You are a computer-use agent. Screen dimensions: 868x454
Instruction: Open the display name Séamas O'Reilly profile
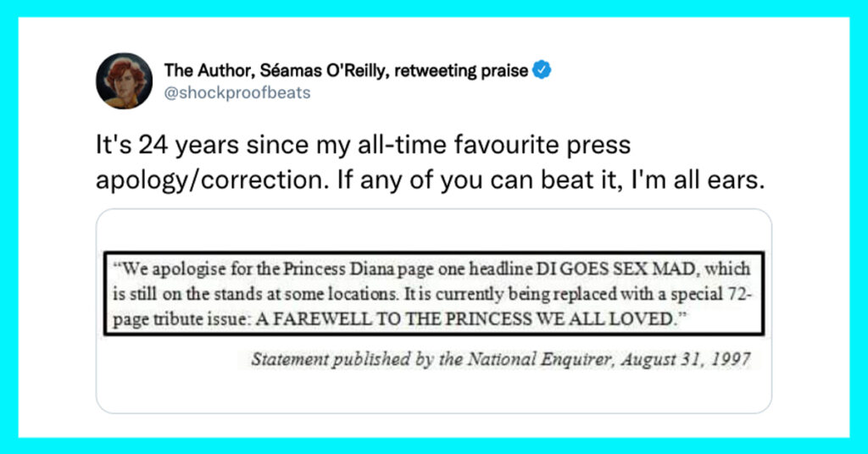point(346,70)
